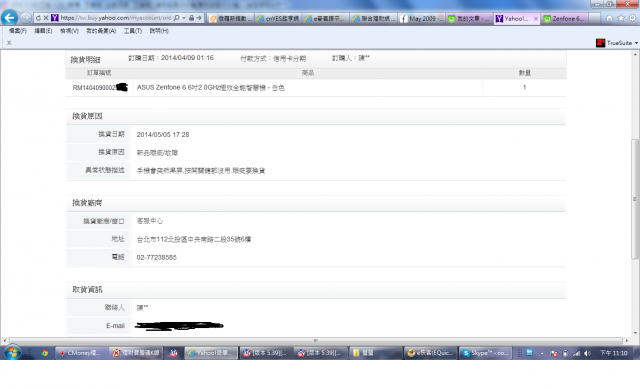
Task: Open the TrueSuite toolbar dropdown
Action: 636,43
